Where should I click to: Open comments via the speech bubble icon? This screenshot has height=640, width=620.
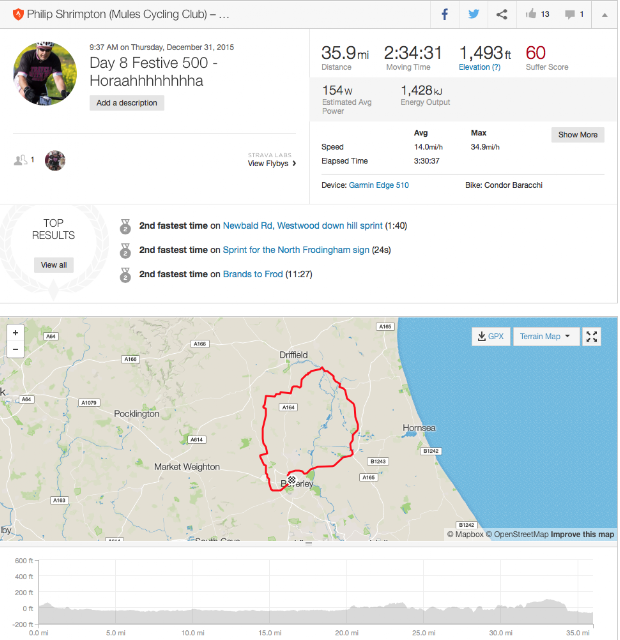[x=572, y=15]
